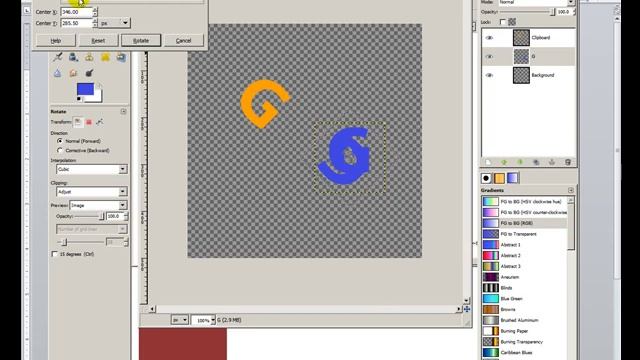The height and width of the screenshot is (360, 640).
Task: Delete the selected layer
Action: pos(568,162)
